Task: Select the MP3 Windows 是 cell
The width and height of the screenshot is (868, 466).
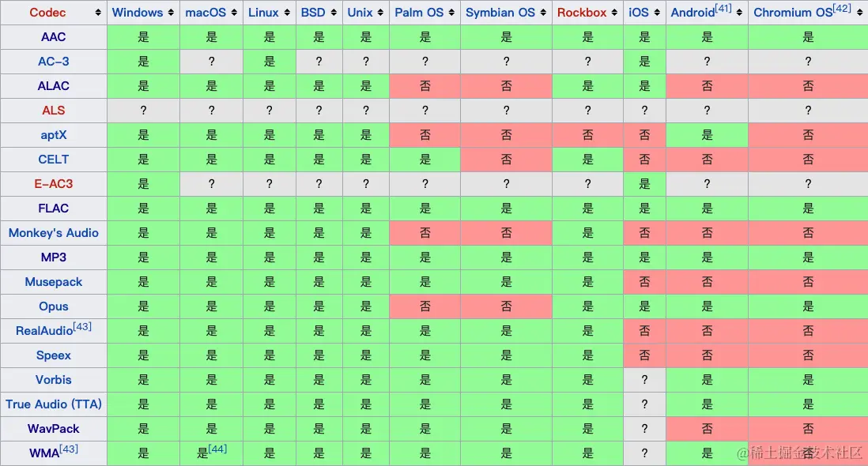Action: coord(143,257)
